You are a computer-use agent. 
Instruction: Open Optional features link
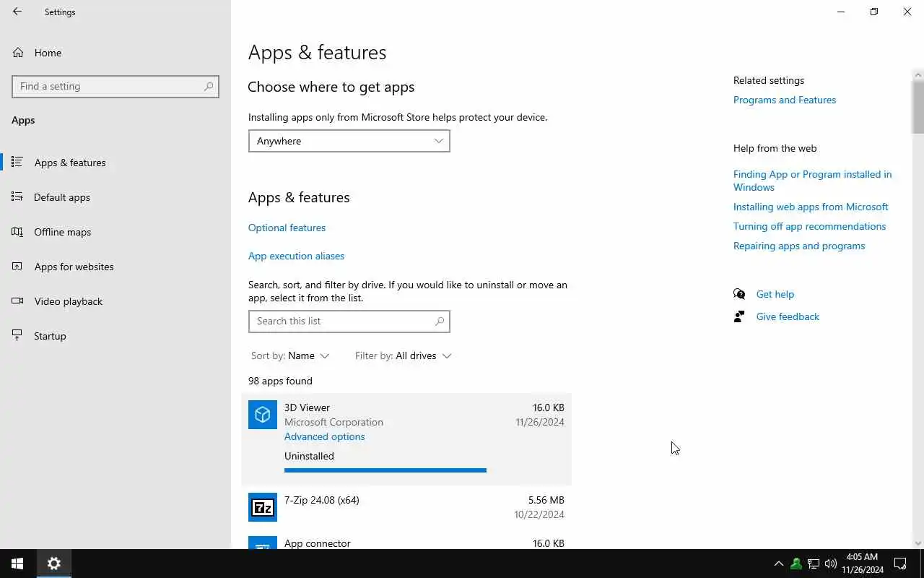point(287,228)
